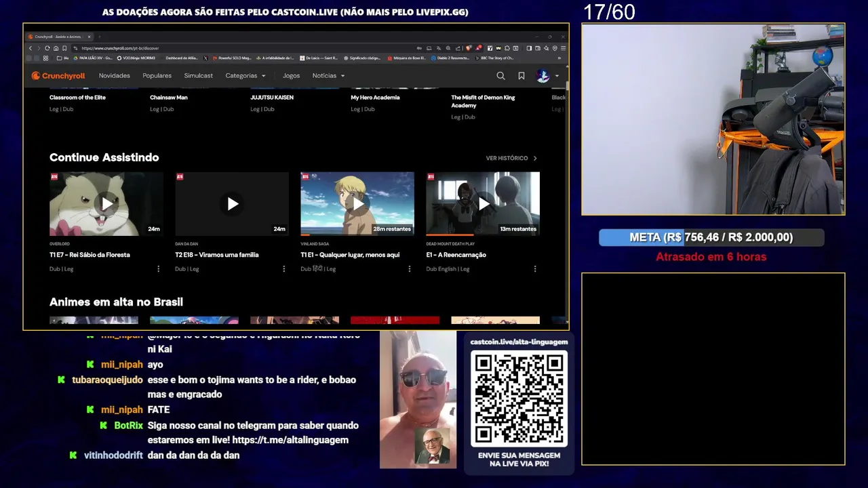Image resolution: width=868 pixels, height=488 pixels.
Task: Click the telegram link in BotRix message
Action: tap(291, 440)
